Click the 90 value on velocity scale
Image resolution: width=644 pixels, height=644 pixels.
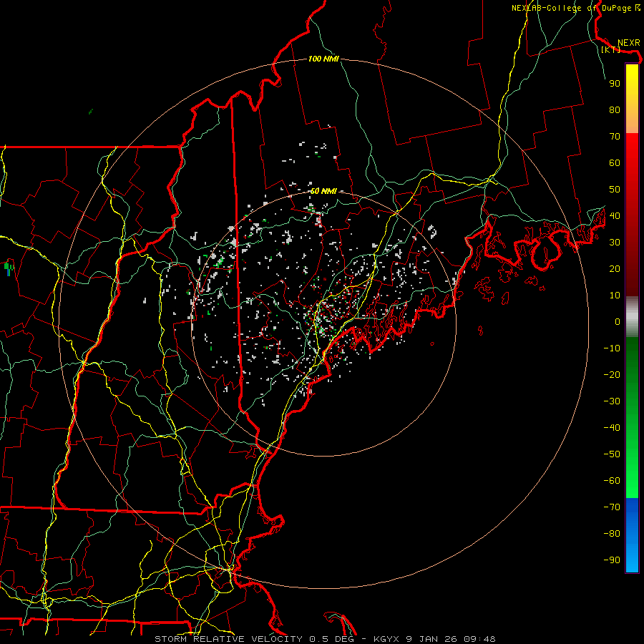point(615,84)
